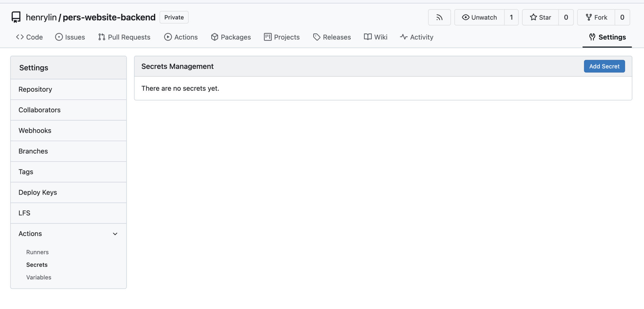Fork this repository
The width and height of the screenshot is (644, 309).
click(x=596, y=17)
